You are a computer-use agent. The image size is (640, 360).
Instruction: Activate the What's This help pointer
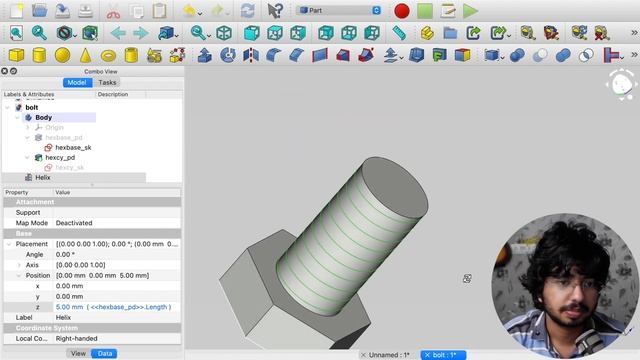tap(275, 11)
